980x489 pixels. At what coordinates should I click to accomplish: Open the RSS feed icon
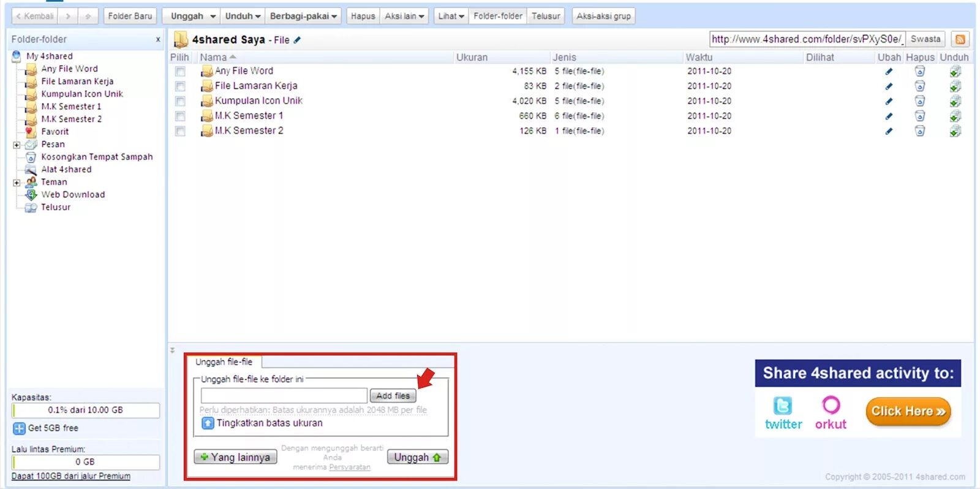[960, 39]
